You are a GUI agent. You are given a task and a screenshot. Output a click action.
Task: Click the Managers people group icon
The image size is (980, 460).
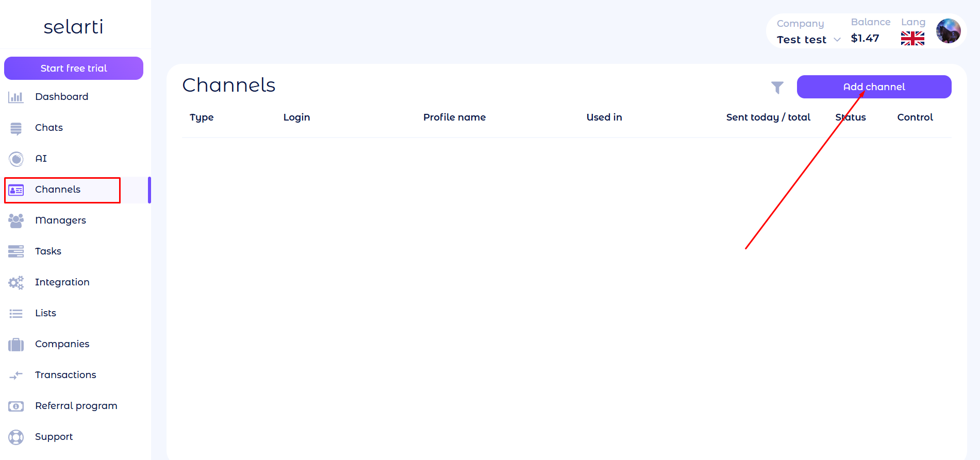[16, 221]
